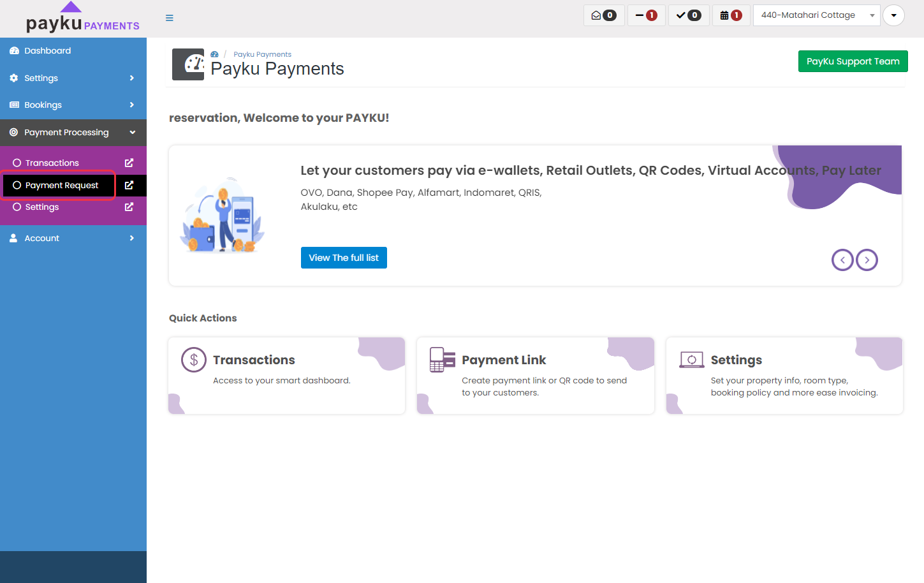Viewport: 924px width, 583px height.
Task: Open the 440-Matahari Cottage property dropdown
Action: [816, 15]
